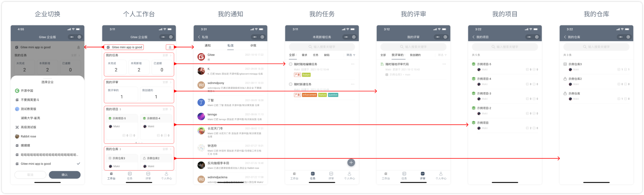Open 我创建的 count card on 个人工作台
Screen dimensions: 644x195
[x=156, y=94]
